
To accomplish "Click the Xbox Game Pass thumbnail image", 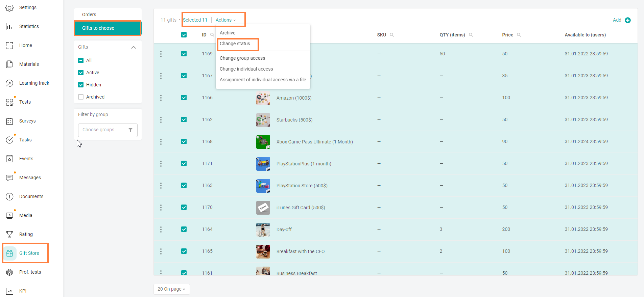I will 263,142.
